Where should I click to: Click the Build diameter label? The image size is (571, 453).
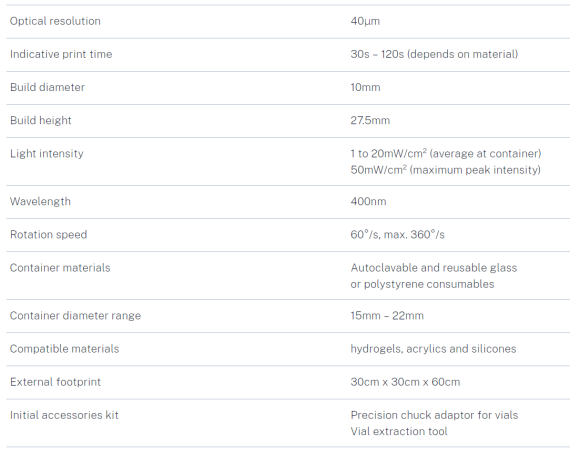[x=47, y=87]
